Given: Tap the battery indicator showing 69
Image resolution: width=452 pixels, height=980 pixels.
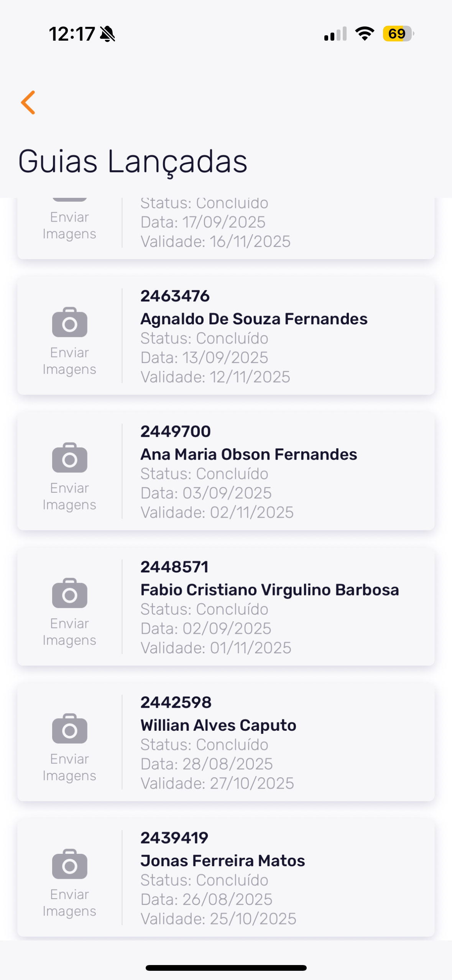Looking at the screenshot, I should coord(398,34).
